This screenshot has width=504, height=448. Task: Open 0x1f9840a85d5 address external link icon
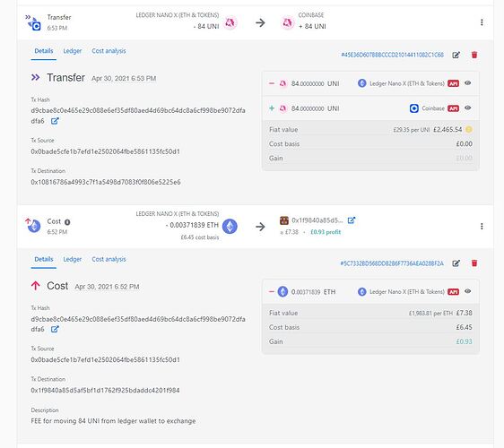(352, 220)
